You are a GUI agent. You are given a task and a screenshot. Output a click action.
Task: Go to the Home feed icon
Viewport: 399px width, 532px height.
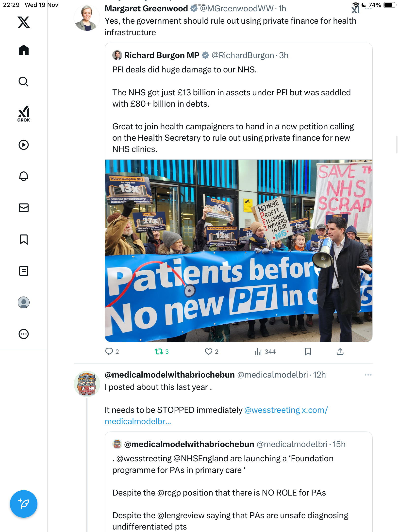point(24,50)
